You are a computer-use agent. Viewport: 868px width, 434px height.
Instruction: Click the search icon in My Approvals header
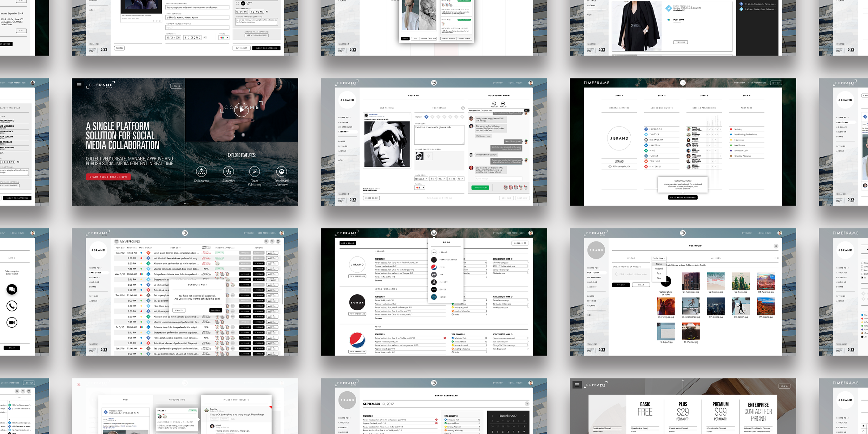tap(266, 241)
